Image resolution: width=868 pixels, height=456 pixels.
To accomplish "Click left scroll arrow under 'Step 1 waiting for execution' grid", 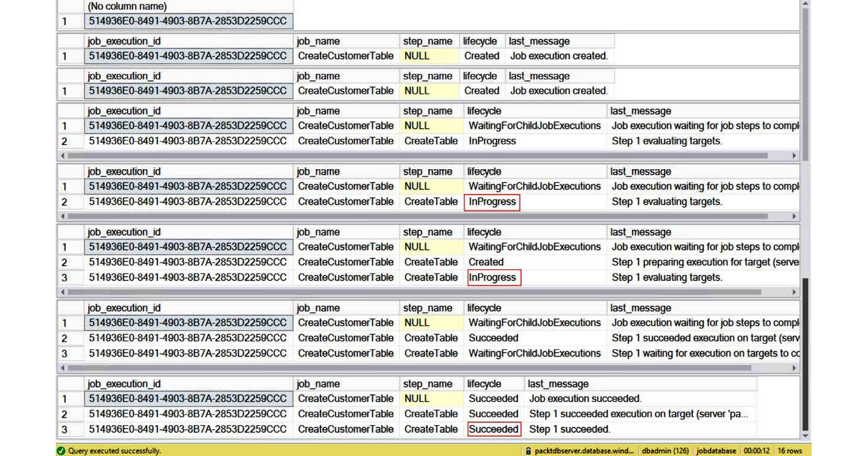I will (x=62, y=368).
